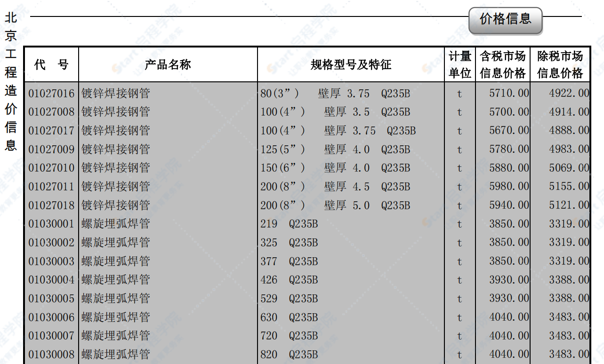Screen dimensions: 604x364
Task: Click tax-included price 5980.00
Action: coord(509,186)
